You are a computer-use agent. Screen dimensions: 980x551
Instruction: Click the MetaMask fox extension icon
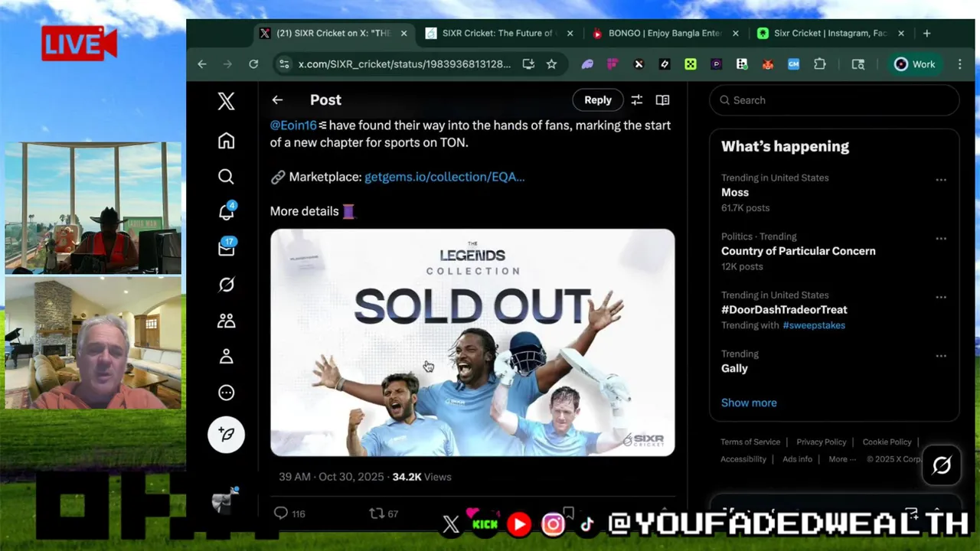point(767,64)
